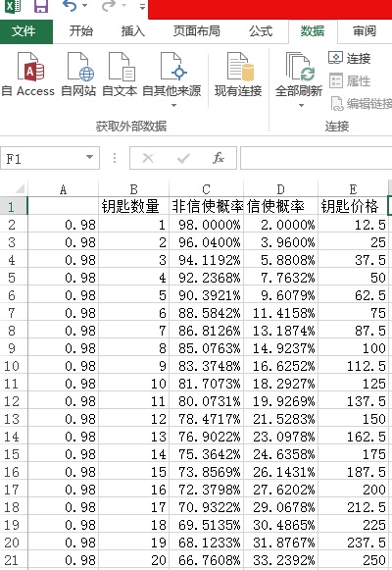Select cell showing 137.5
Viewport: 392px width, 570px height.
click(353, 401)
